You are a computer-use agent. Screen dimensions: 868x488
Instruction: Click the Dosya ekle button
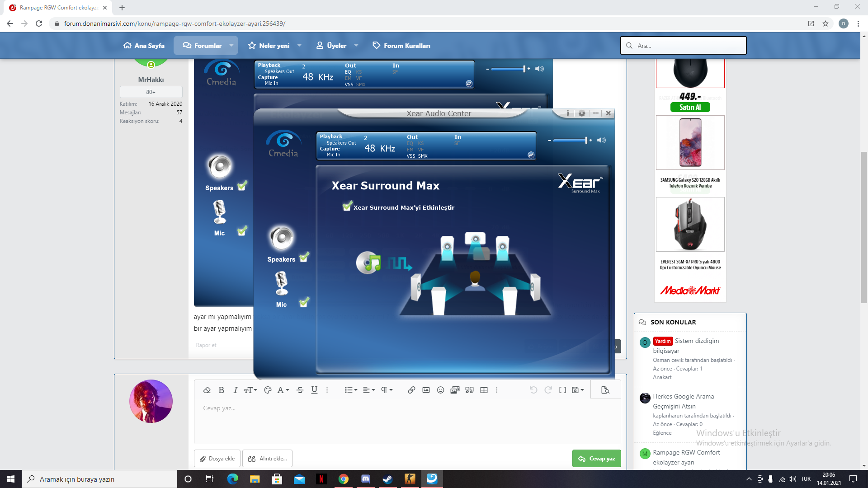pyautogui.click(x=217, y=459)
